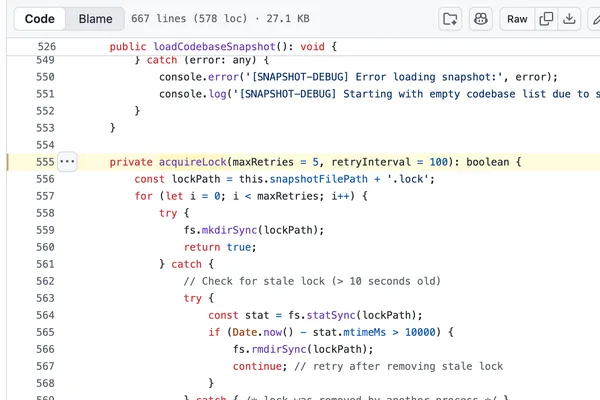Image resolution: width=600 pixels, height=400 pixels.
Task: Open the Copilot icon button
Action: tap(481, 19)
